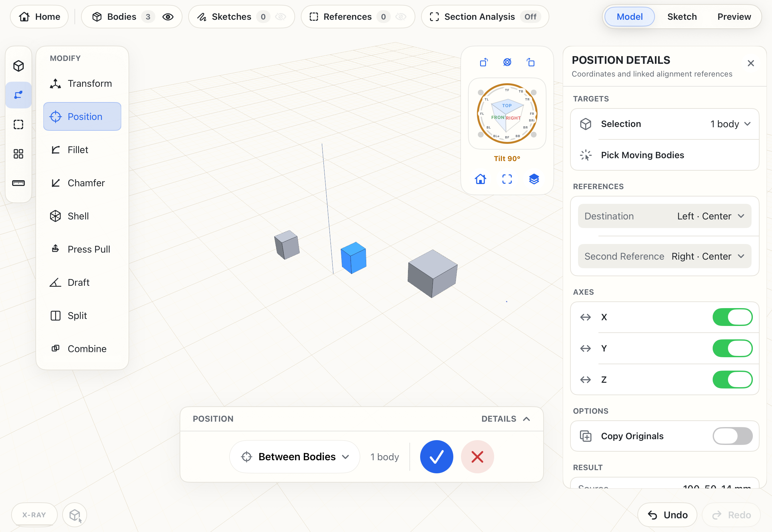772x532 pixels.
Task: Toggle the X-RAY button
Action: (34, 515)
